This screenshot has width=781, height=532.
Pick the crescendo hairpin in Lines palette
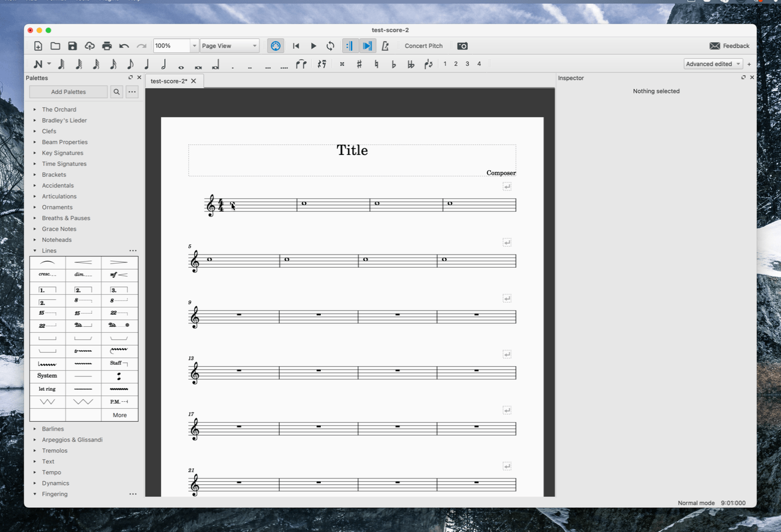tap(83, 262)
